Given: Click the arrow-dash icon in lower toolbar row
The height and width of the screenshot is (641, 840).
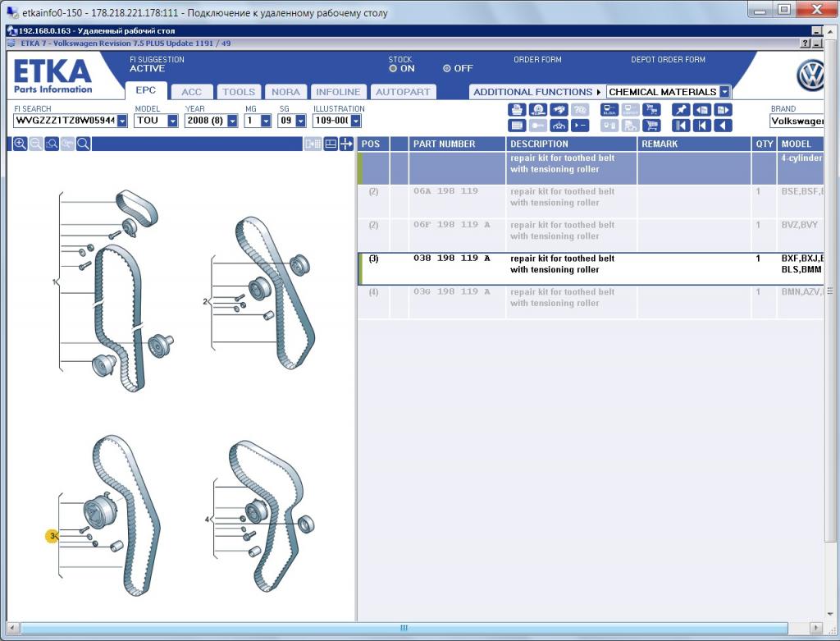Looking at the screenshot, I should click(x=580, y=126).
